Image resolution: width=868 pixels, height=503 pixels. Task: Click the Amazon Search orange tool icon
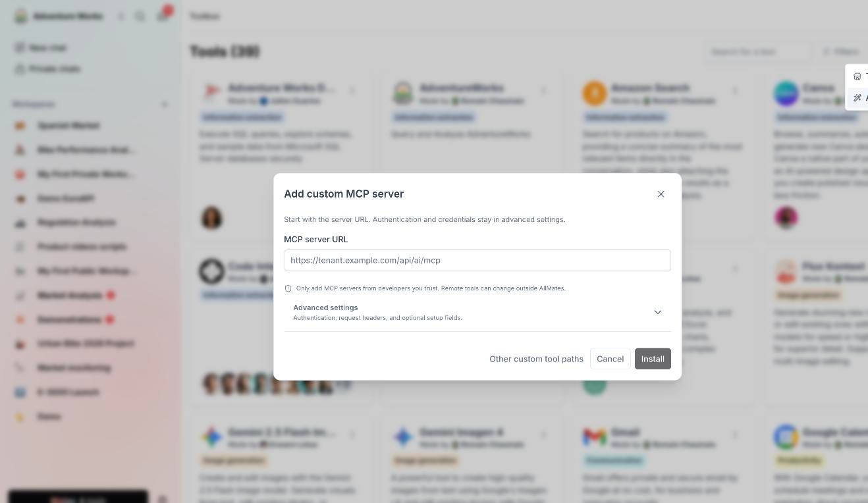pos(594,93)
